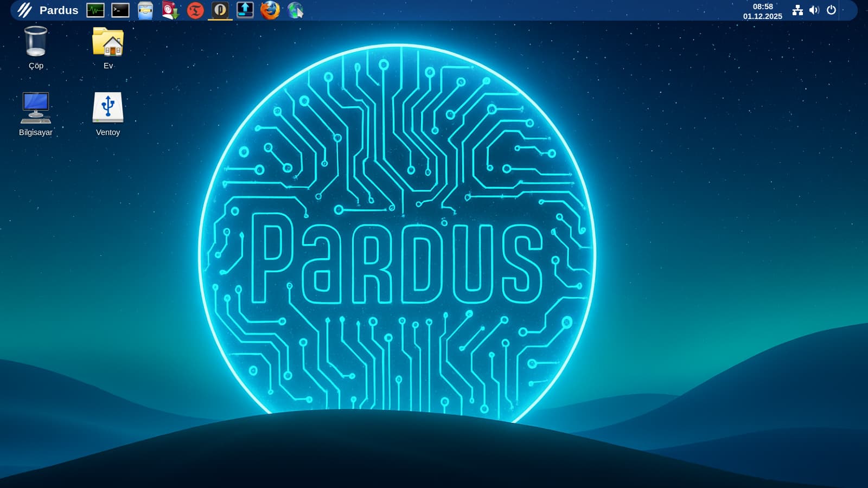The image size is (868, 488).
Task: Open the power and session menu
Action: point(831,10)
